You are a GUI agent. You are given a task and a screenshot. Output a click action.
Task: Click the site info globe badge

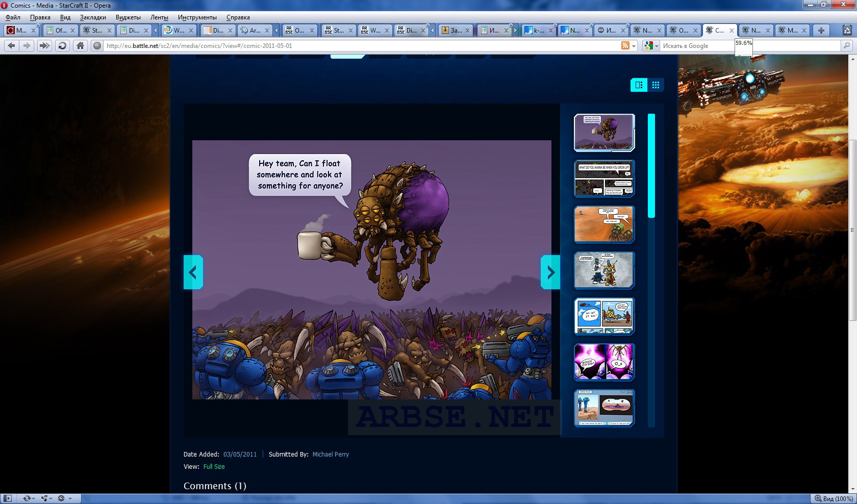pyautogui.click(x=97, y=45)
